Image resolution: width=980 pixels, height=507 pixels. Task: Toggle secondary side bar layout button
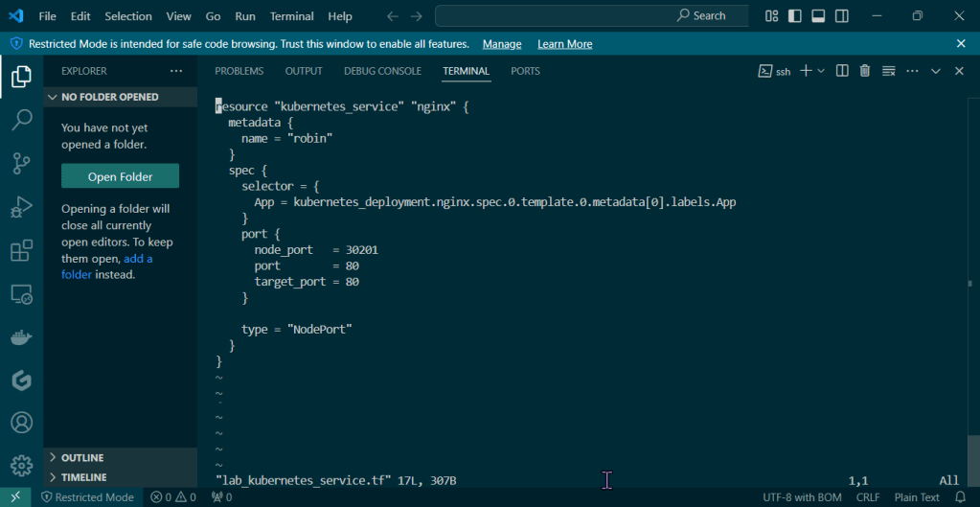coord(842,16)
